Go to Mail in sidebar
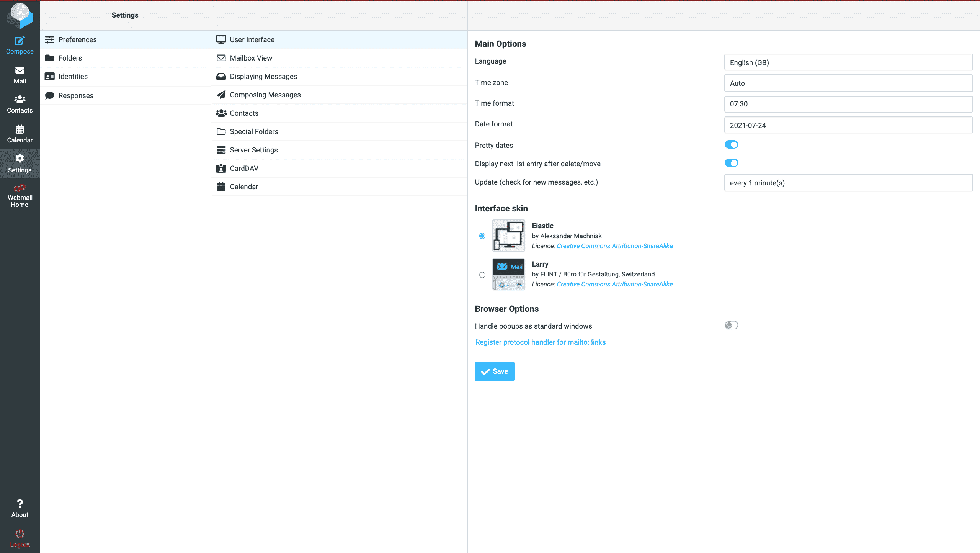980x553 pixels. (x=20, y=75)
